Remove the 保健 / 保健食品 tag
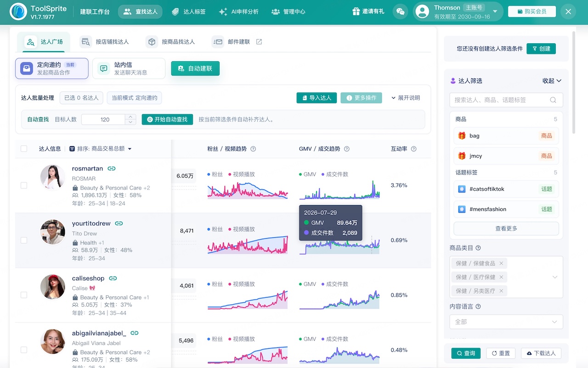 tap(501, 264)
